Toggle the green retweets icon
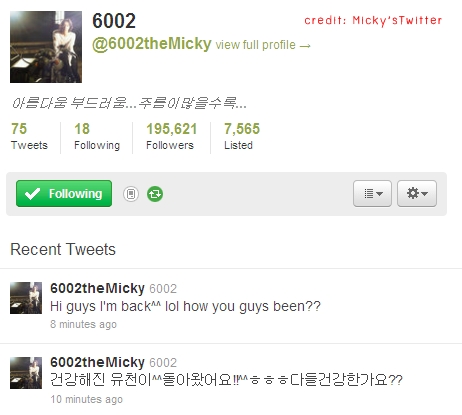 point(155,194)
